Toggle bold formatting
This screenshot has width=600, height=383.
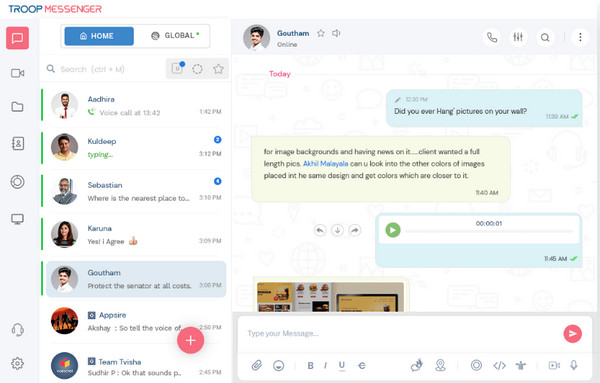pos(310,366)
